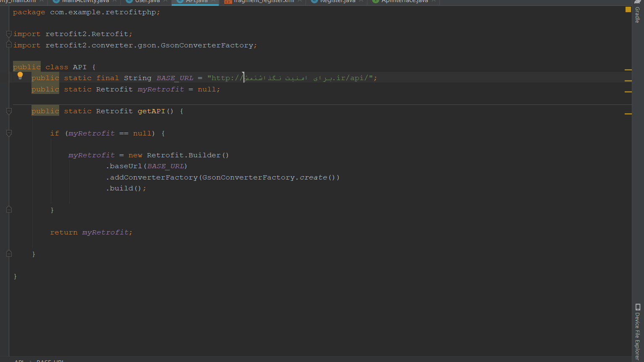Collapse the getAPI method body
The image size is (644, 362).
[x=8, y=111]
